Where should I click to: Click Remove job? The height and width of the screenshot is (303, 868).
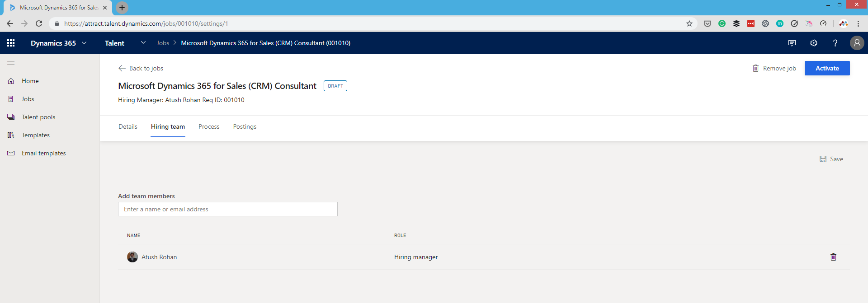click(774, 68)
